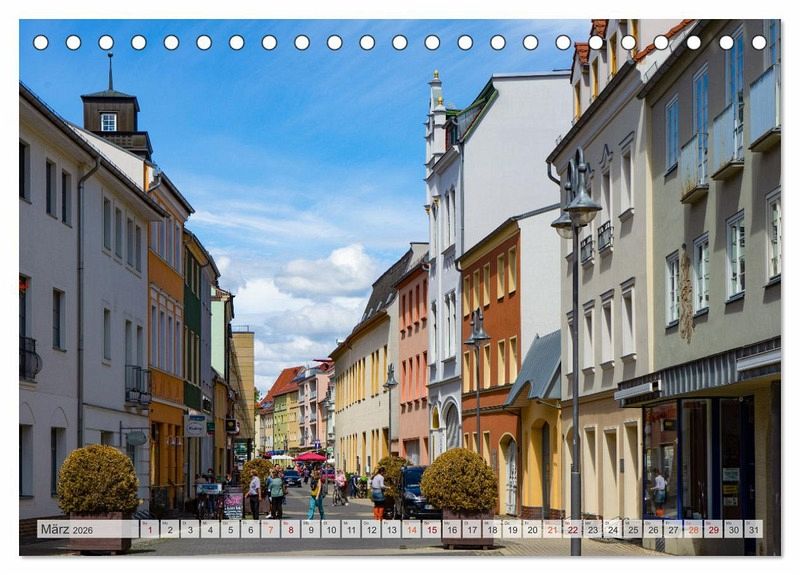This screenshot has width=800, height=575.
Task: Pick Sunday day 8 in date row
Action: 290,529
